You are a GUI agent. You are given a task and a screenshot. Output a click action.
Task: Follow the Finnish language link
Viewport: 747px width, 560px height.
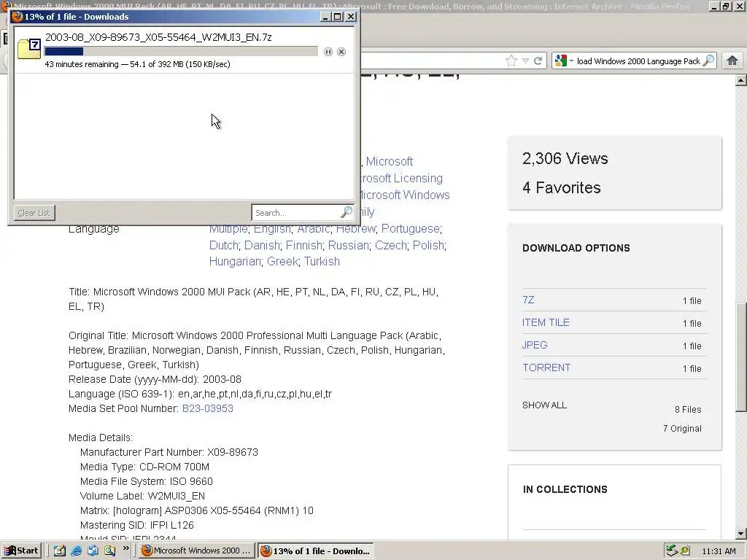pyautogui.click(x=304, y=245)
